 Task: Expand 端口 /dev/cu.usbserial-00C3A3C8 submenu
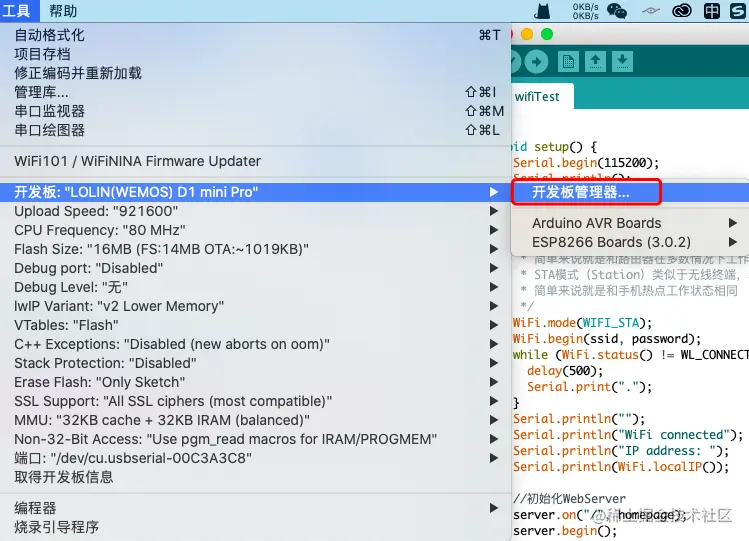(x=256, y=458)
